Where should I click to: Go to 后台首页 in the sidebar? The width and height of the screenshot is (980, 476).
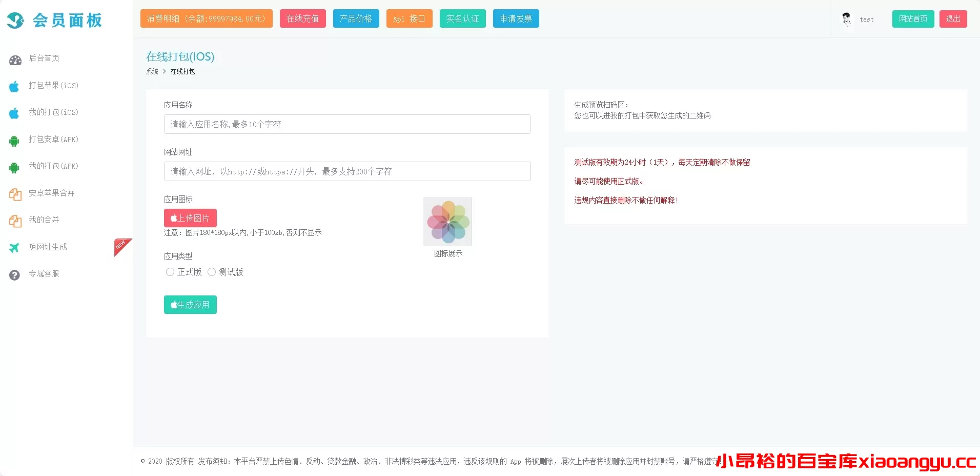click(44, 58)
